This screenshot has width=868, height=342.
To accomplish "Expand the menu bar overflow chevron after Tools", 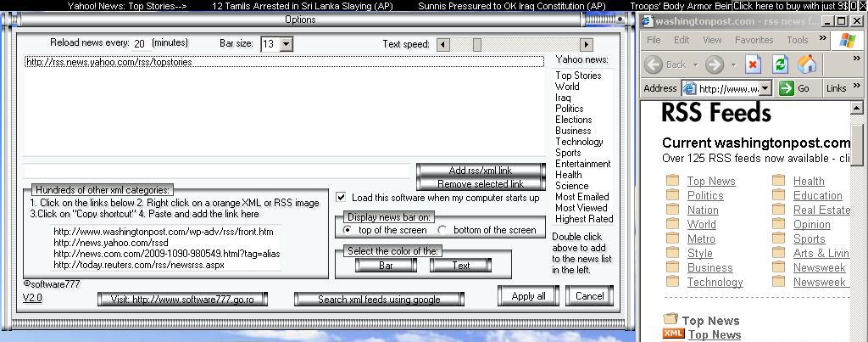I will (x=822, y=38).
